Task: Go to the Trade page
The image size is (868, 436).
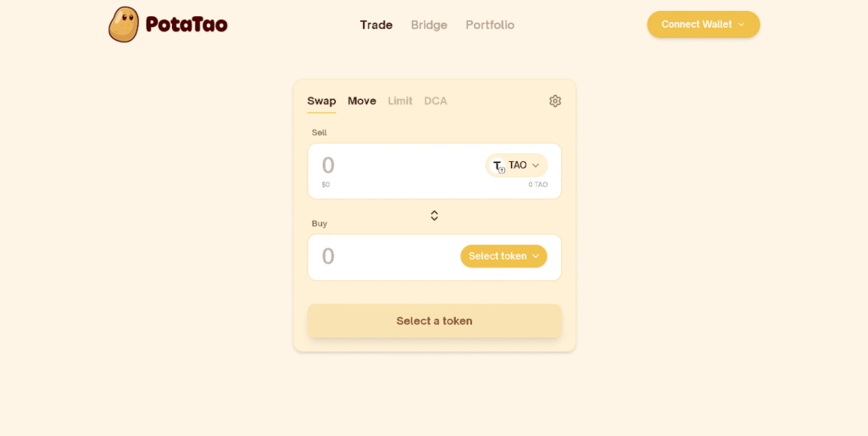Action: coord(376,25)
